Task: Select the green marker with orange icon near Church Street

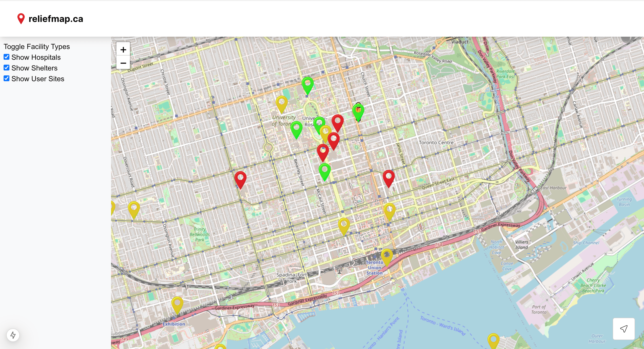Action: click(x=358, y=111)
